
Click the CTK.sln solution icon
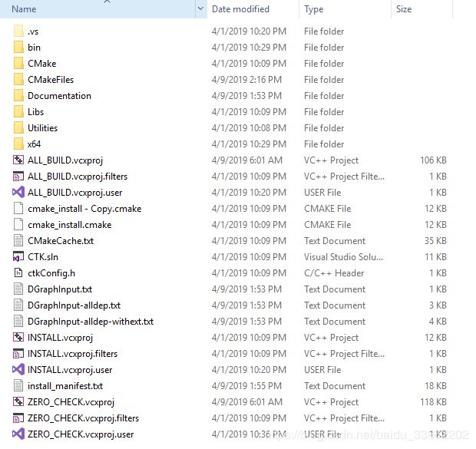pos(18,257)
